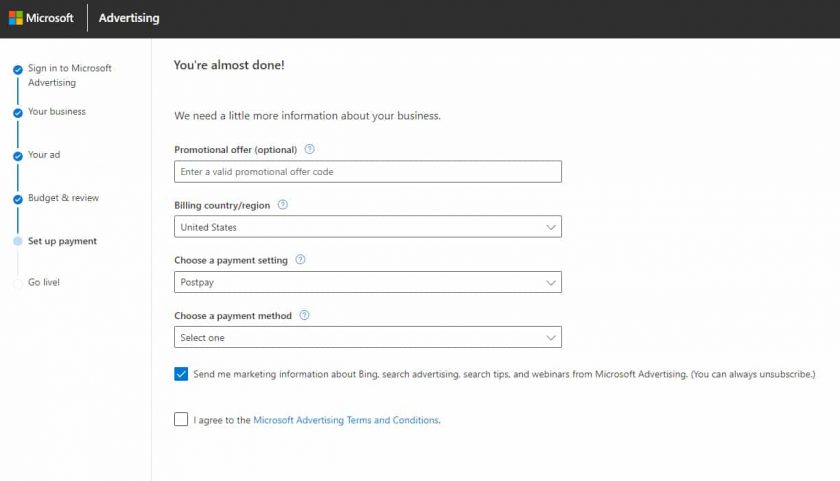Go to the Your ad step
The image size is (840, 481).
pyautogui.click(x=44, y=155)
